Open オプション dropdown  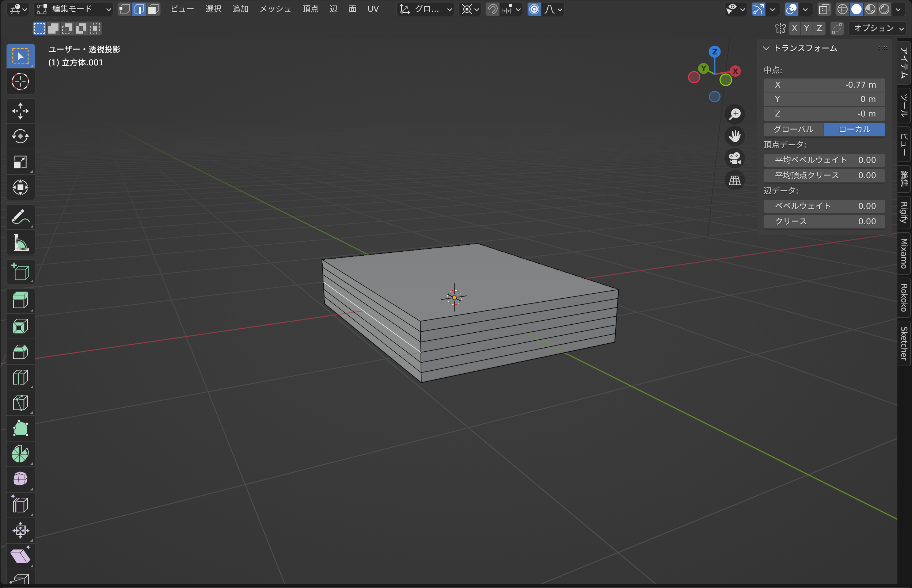coord(877,28)
